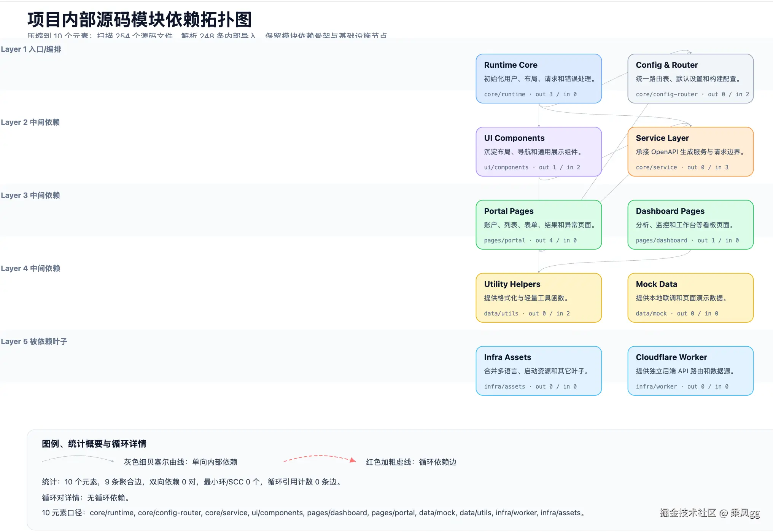Screen dimensions: 773x532
Task: Click the title '项目内部源码模块依赖拓扑图'
Action: [139, 19]
